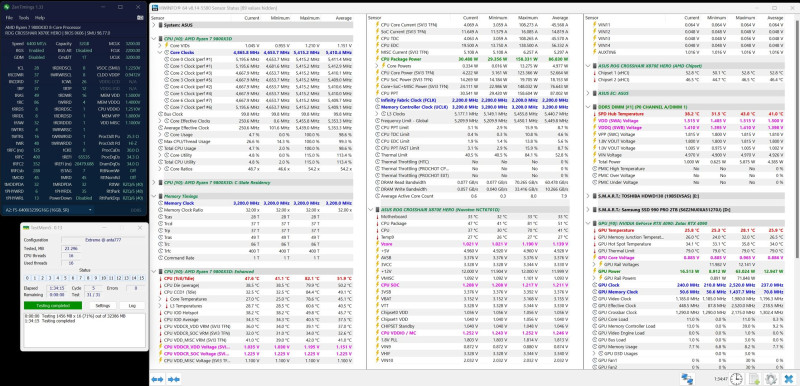The height and width of the screenshot is (386, 800).
Task: Select Motherboard temperature row
Action: [x=473, y=216]
